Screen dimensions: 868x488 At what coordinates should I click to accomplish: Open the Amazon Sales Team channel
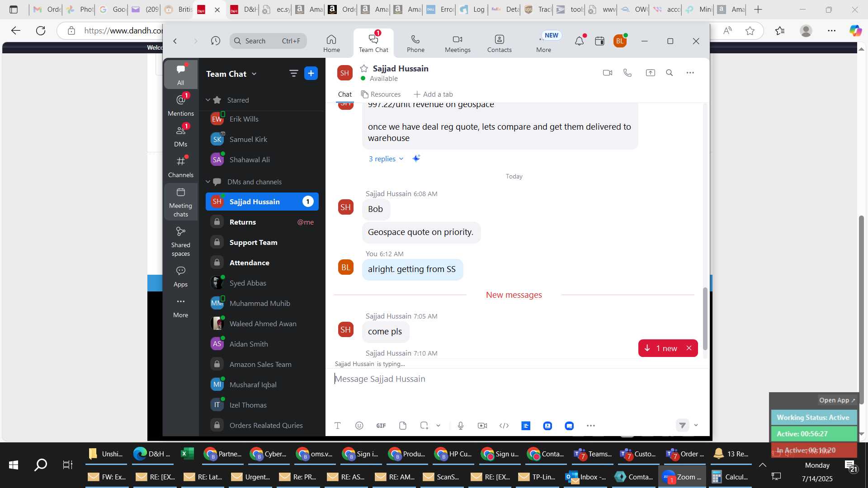(262, 364)
